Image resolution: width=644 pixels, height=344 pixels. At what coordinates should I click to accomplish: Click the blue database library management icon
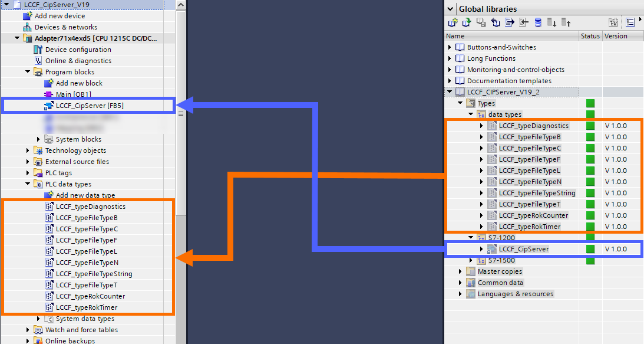coord(538,22)
